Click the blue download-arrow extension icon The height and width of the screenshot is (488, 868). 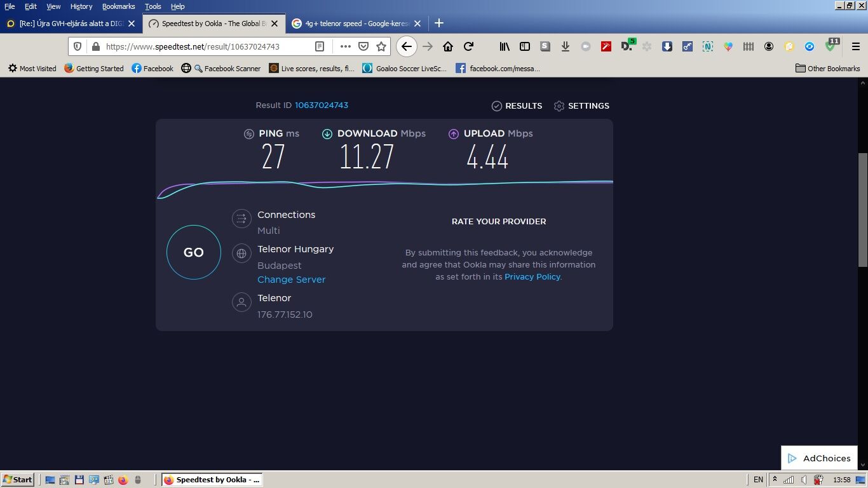pos(667,46)
